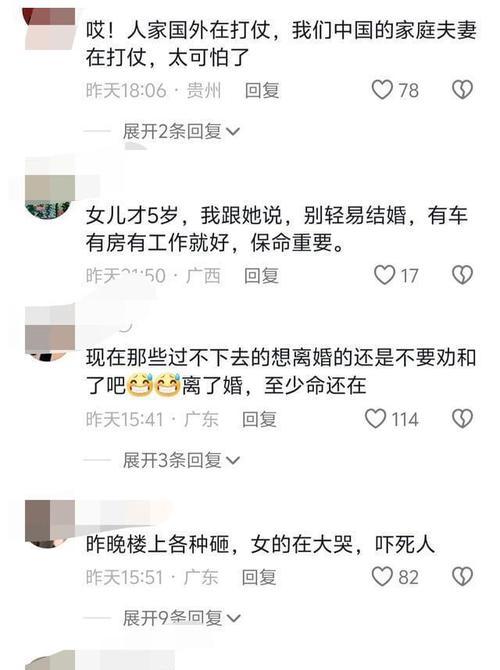Screen dimensions: 500x670
Task: Expand 展开2条回复 replies
Action: (181, 131)
